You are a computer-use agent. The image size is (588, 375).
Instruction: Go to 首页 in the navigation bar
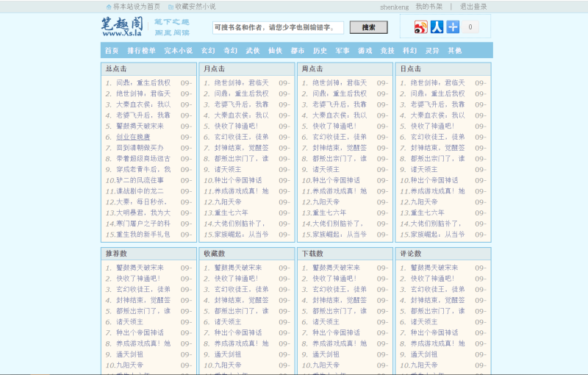tap(112, 51)
